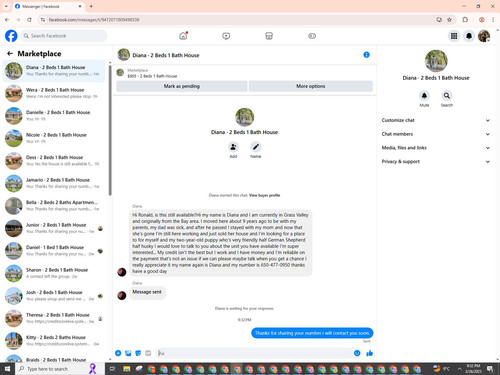Edit chat name with the pencil icon
The width and height of the screenshot is (500, 375).
256,147
